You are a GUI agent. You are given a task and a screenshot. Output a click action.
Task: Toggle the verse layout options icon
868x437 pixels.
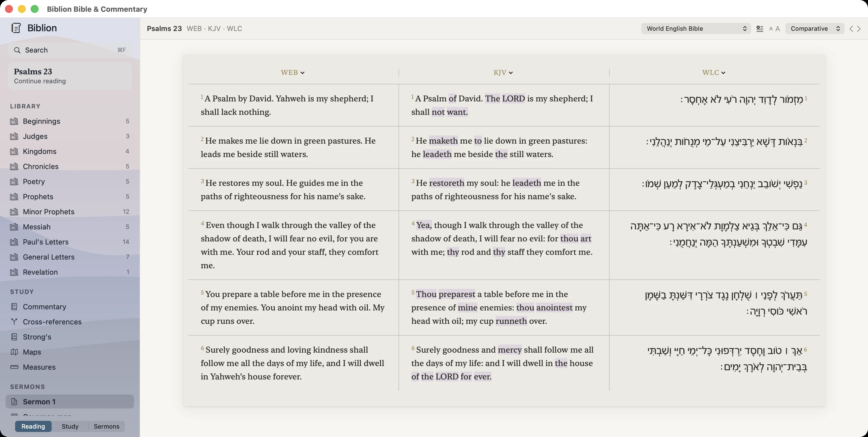click(x=760, y=29)
